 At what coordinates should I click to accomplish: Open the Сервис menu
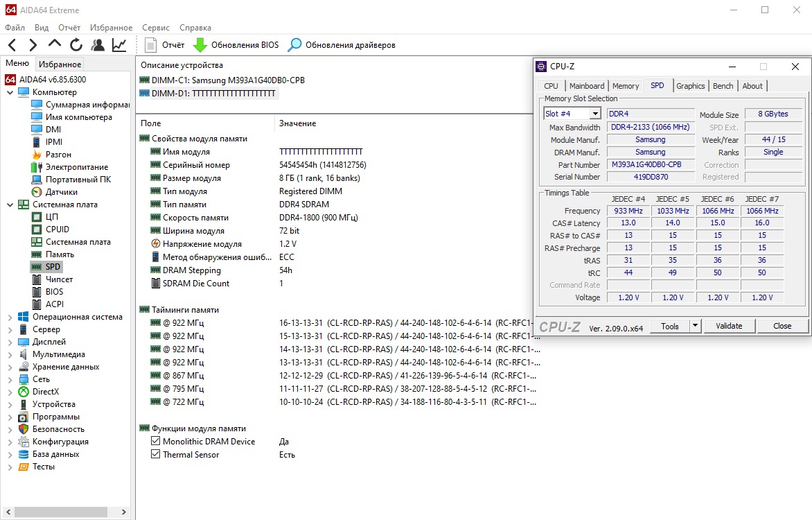[156, 28]
